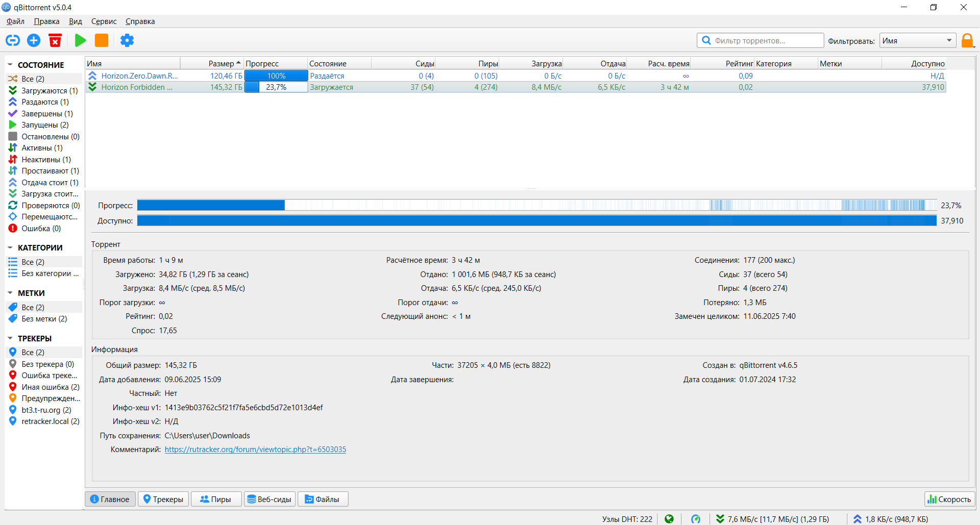The height and width of the screenshot is (525, 980).
Task: Sort by the Сиды column header
Action: pyautogui.click(x=403, y=63)
